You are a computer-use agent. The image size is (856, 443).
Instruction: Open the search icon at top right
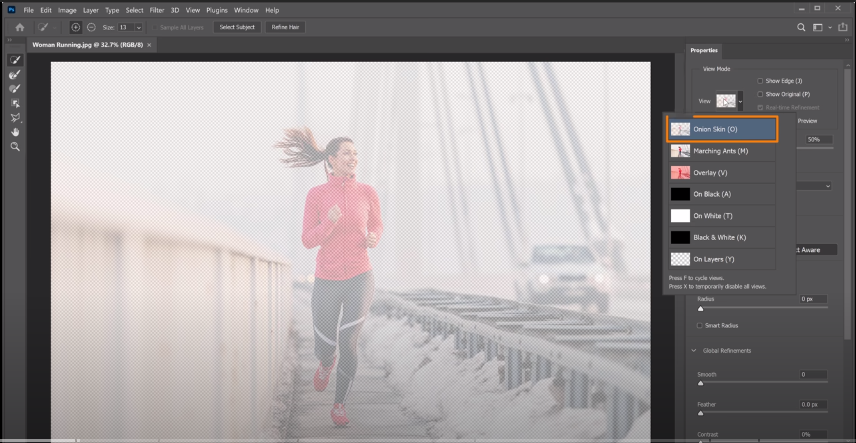click(801, 27)
